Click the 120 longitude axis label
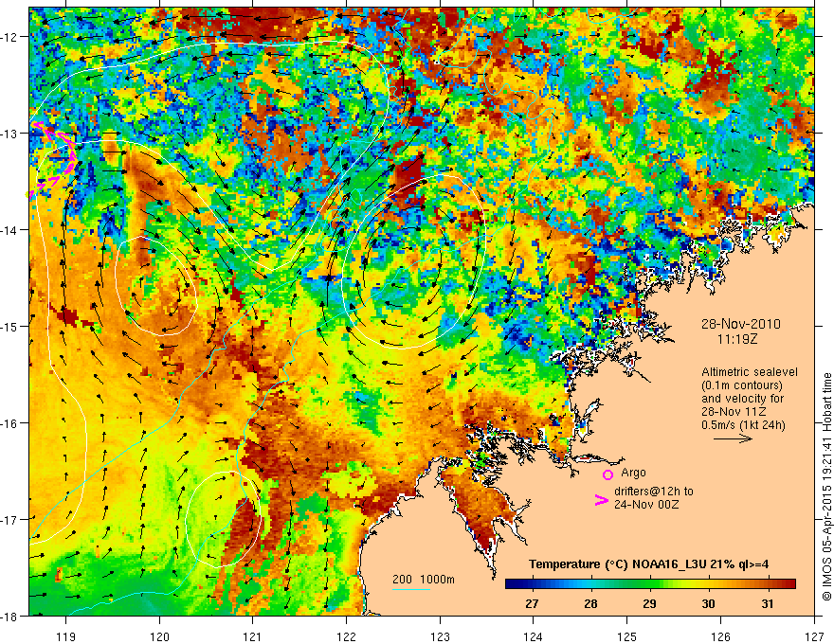834x644 pixels. [159, 635]
